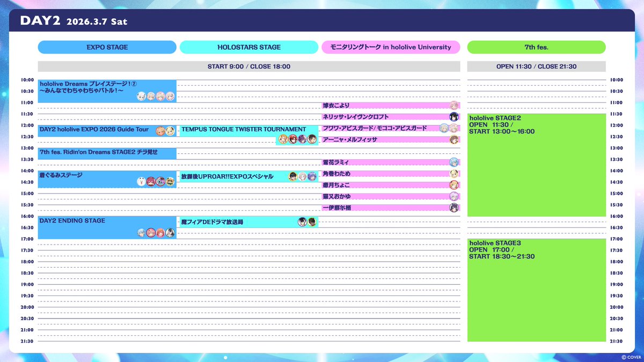Open the 7th fes. Ridin'on Dreams STAGE2 チラ見せ block
This screenshot has height=362, width=644.
pyautogui.click(x=107, y=154)
